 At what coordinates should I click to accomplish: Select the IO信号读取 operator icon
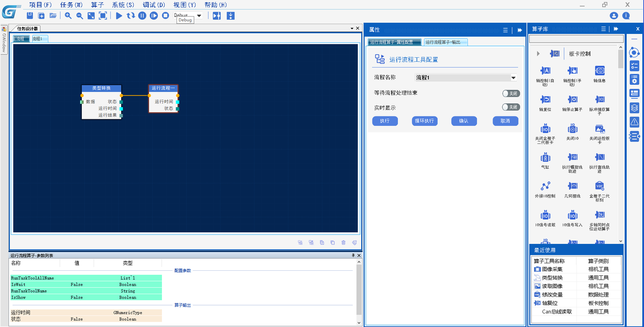pyautogui.click(x=545, y=215)
